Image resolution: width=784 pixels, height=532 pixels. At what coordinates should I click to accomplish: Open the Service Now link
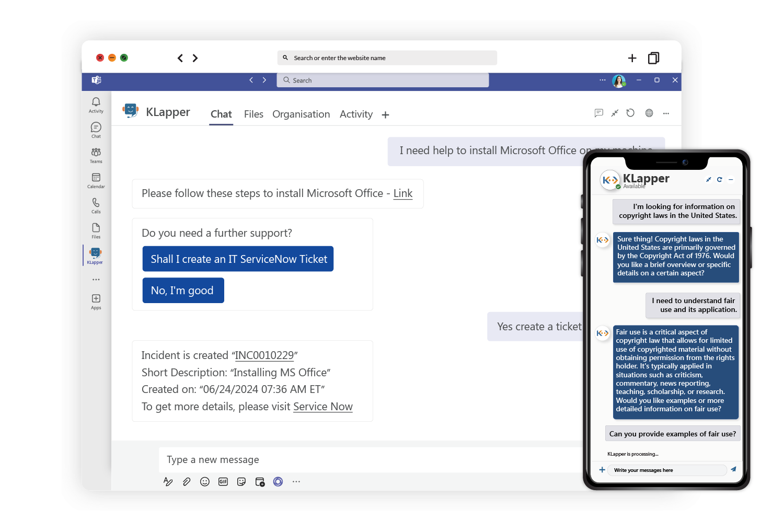323,407
